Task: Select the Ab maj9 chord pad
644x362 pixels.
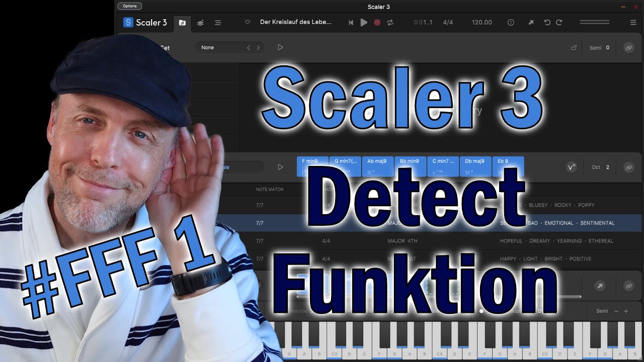Action: 378,166
